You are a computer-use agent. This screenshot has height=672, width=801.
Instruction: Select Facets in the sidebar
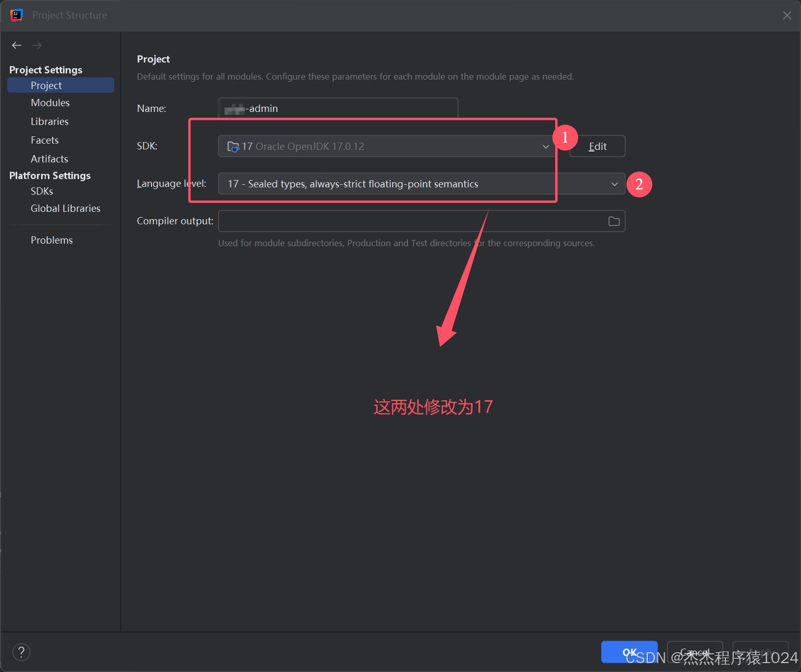(x=45, y=140)
